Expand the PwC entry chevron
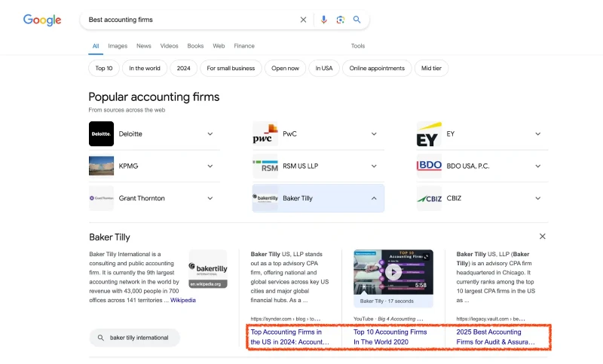The height and width of the screenshot is (364, 603). pos(374,133)
